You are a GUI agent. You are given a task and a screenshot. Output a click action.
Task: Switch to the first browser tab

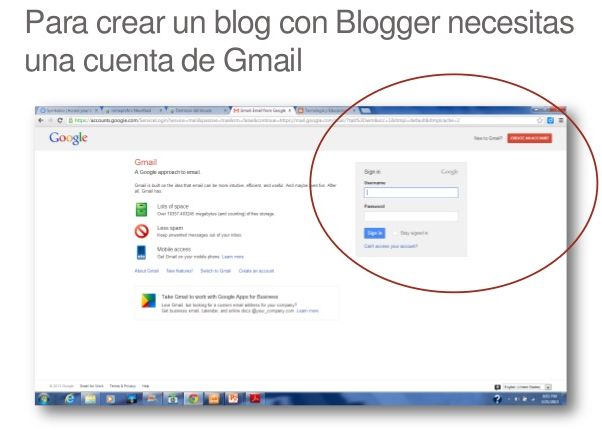[x=68, y=111]
